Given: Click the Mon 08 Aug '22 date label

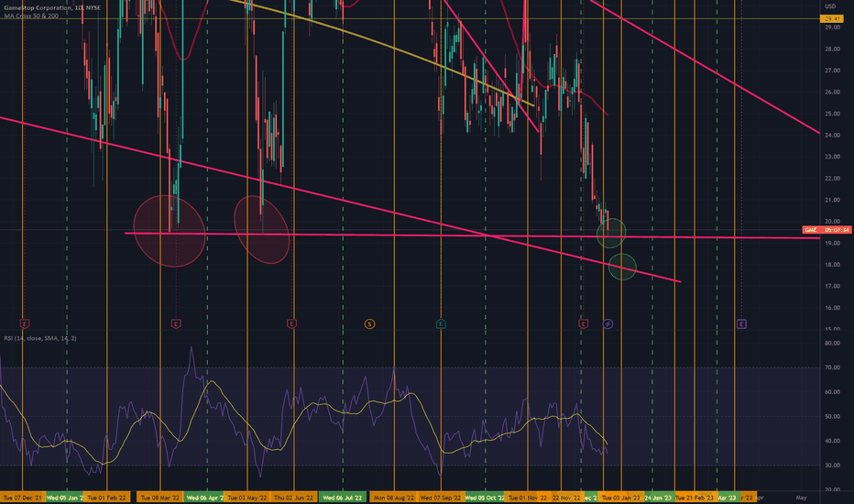Looking at the screenshot, I should (x=394, y=498).
